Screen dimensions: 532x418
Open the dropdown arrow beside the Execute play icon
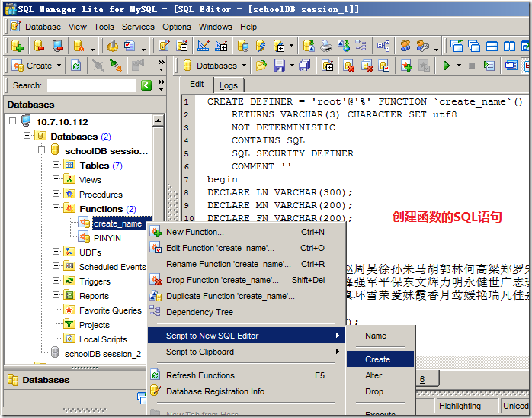(x=459, y=65)
